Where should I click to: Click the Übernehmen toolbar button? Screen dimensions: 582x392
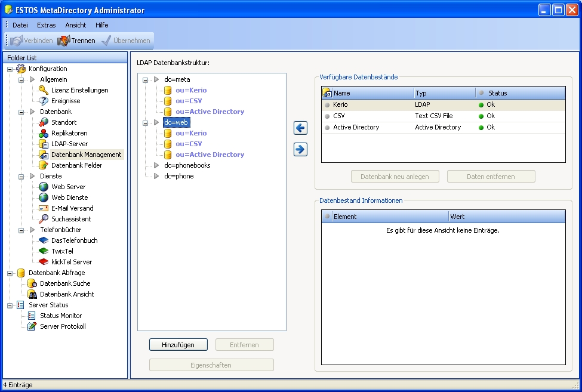tap(126, 41)
